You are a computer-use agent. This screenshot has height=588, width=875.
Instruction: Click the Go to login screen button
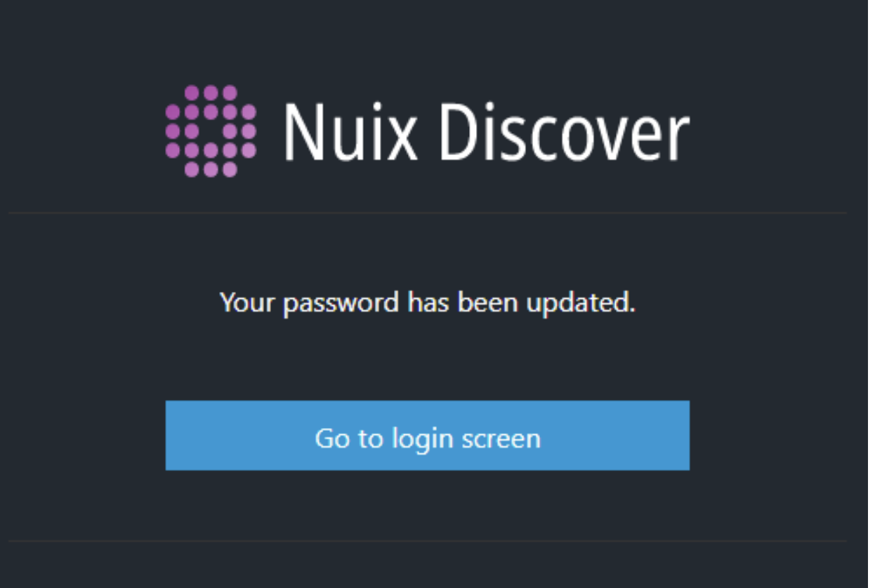point(427,435)
